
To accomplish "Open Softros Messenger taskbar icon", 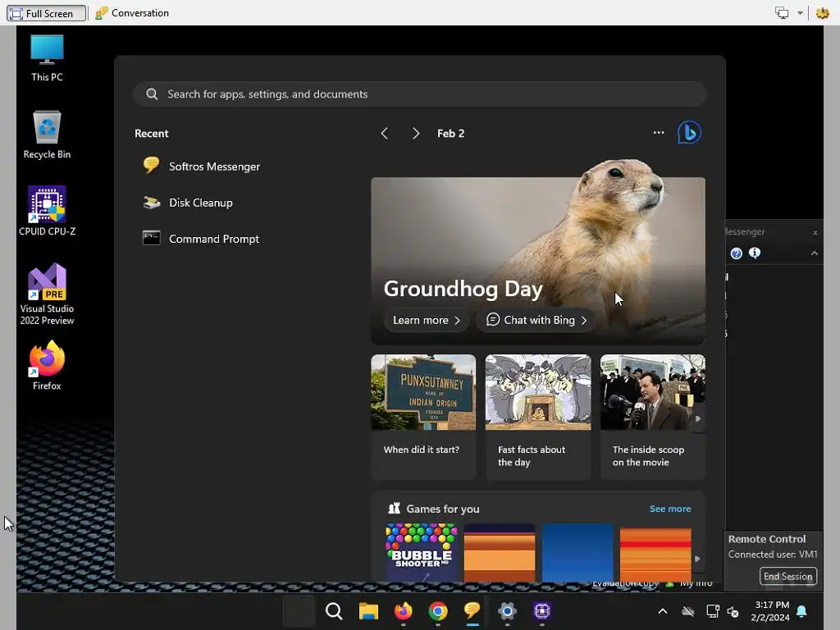I will (472, 610).
